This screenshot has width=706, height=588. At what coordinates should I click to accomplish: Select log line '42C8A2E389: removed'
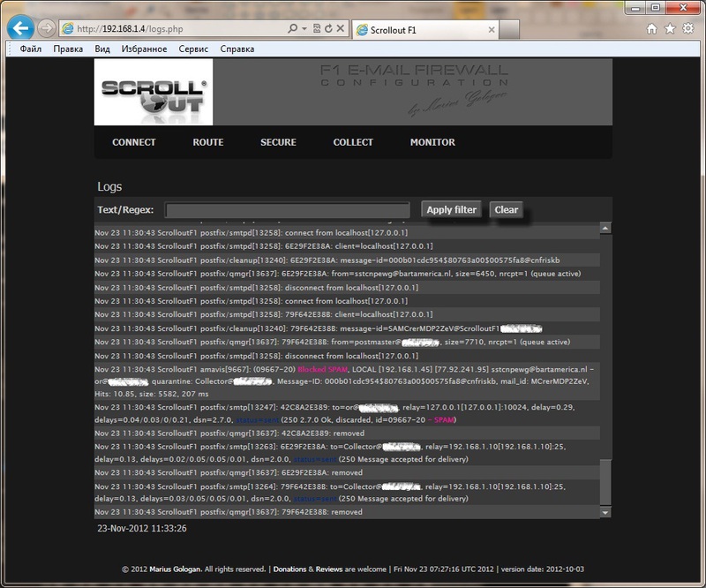[x=347, y=433]
